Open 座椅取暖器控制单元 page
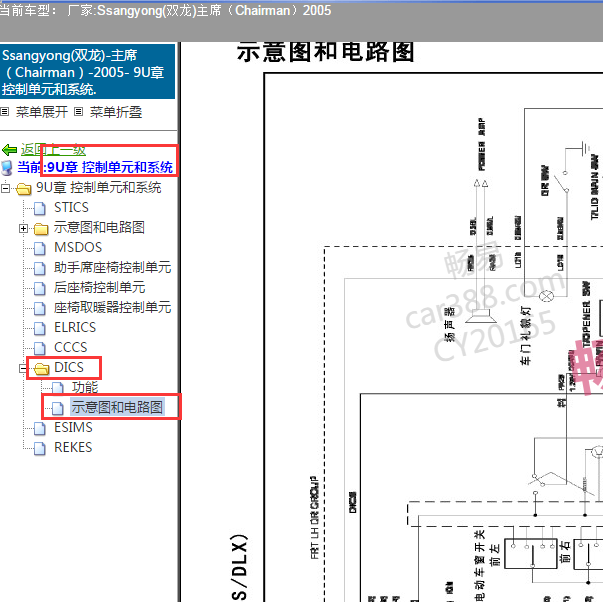 pos(112,307)
